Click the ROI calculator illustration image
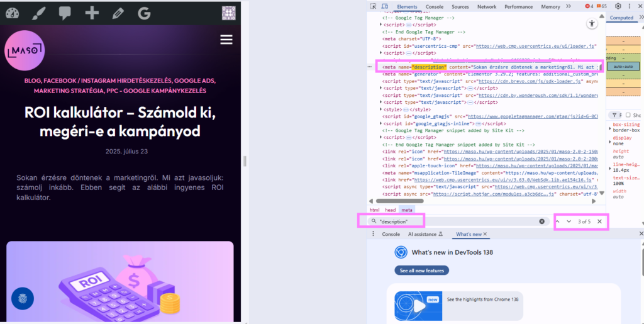The width and height of the screenshot is (644, 324). [120, 281]
